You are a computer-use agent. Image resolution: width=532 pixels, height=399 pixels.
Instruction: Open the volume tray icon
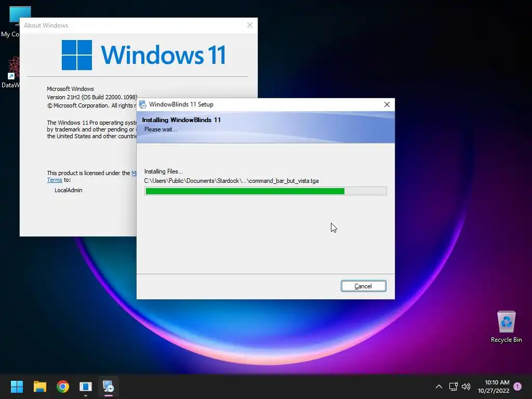coord(466,387)
